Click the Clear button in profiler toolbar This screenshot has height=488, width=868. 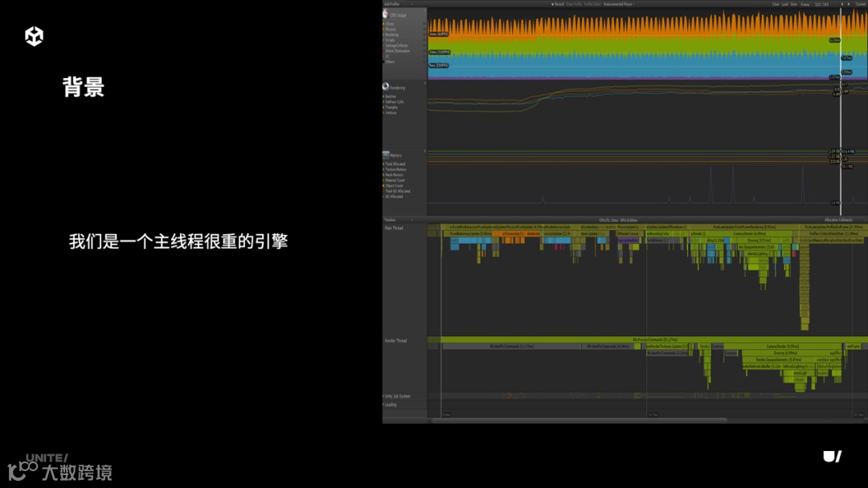pos(776,4)
